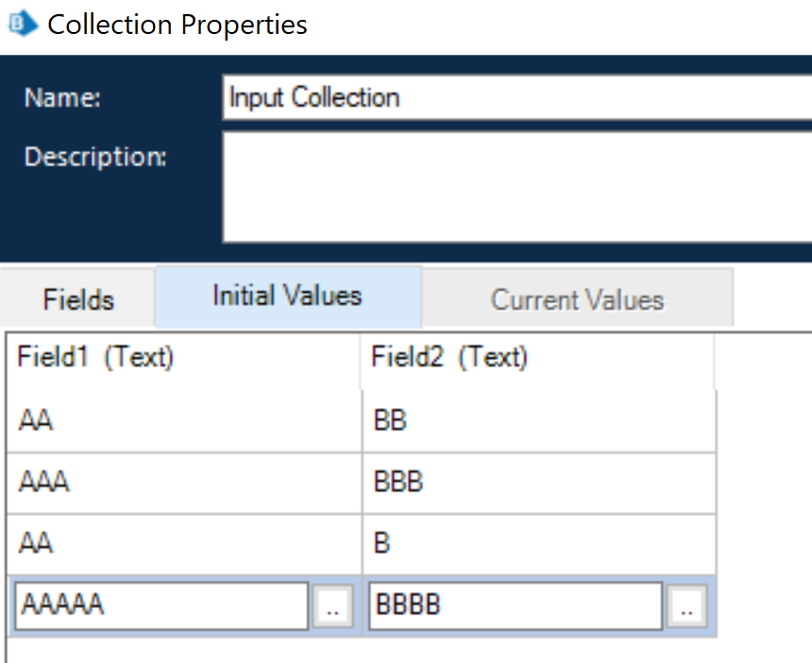This screenshot has width=812, height=663.
Task: Click the first row AA cell
Action: click(184, 420)
